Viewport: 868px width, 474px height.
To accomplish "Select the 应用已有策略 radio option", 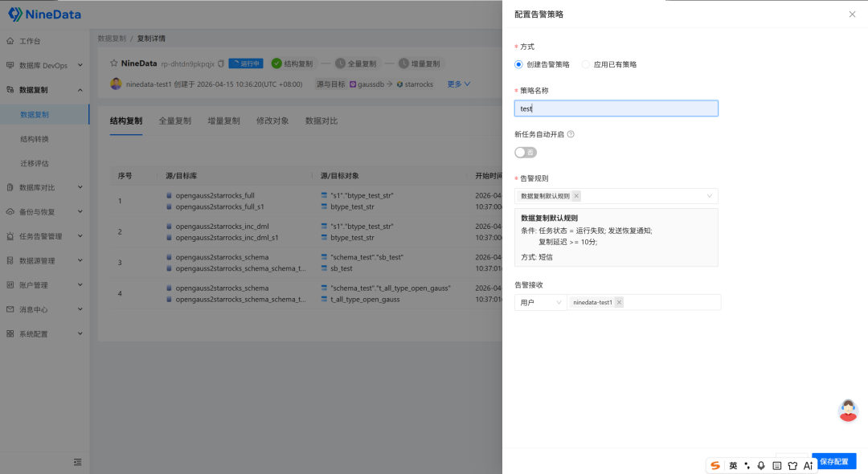I will (586, 64).
